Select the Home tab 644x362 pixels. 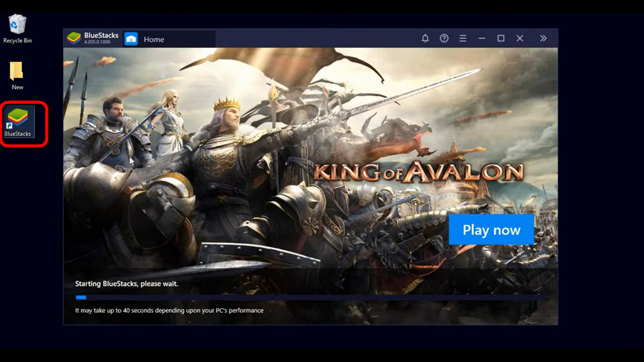170,39
